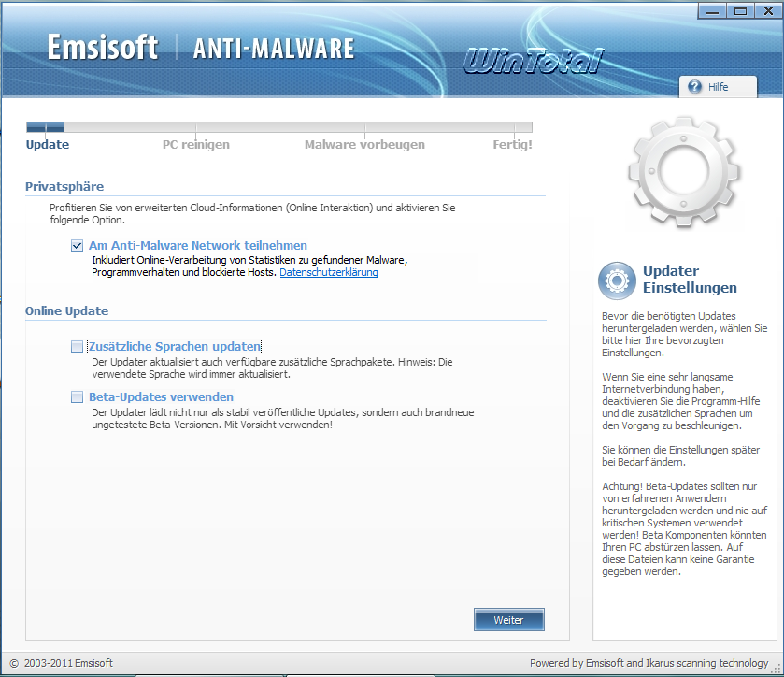This screenshot has width=784, height=677.
Task: Click the large grey gear graphic
Action: 683,171
